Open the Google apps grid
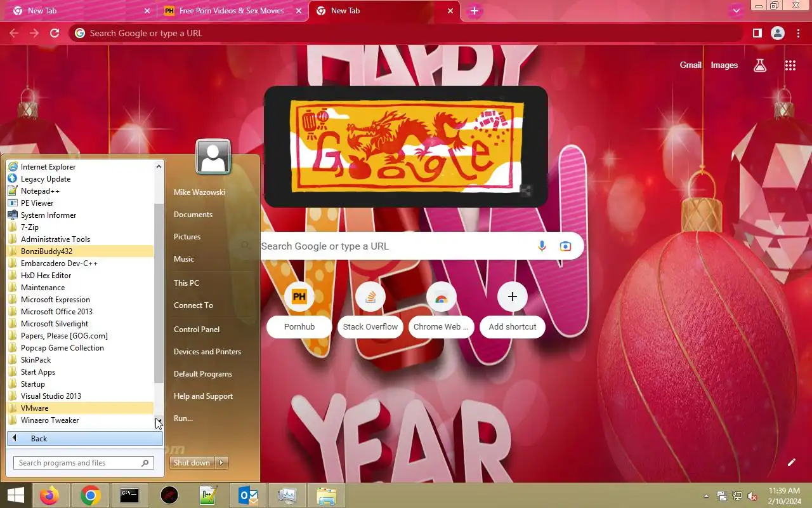 (x=790, y=65)
